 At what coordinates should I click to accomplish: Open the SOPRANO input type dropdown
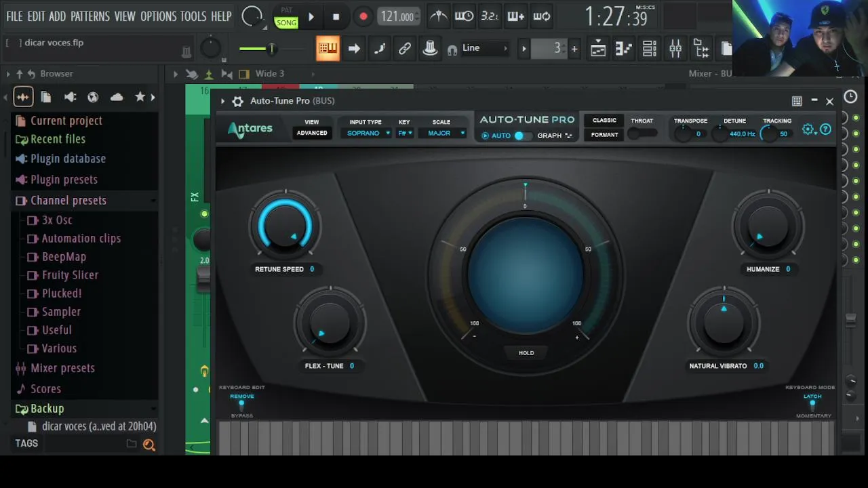[x=368, y=133]
